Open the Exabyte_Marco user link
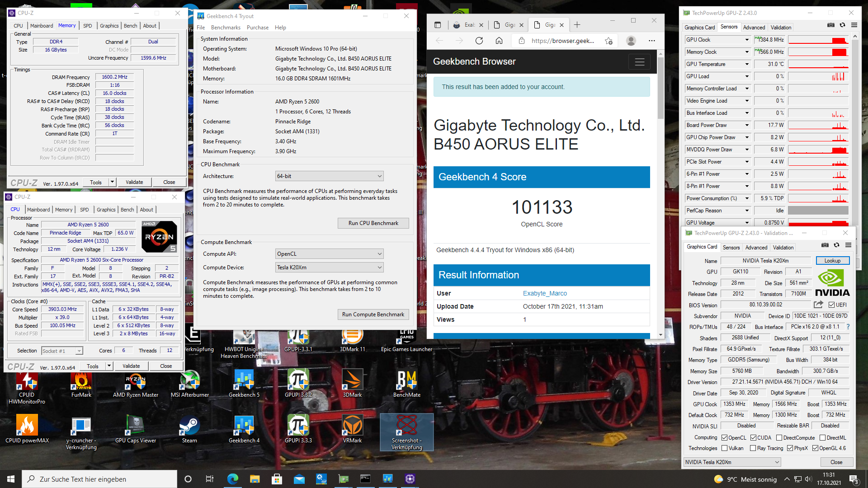 (x=545, y=293)
